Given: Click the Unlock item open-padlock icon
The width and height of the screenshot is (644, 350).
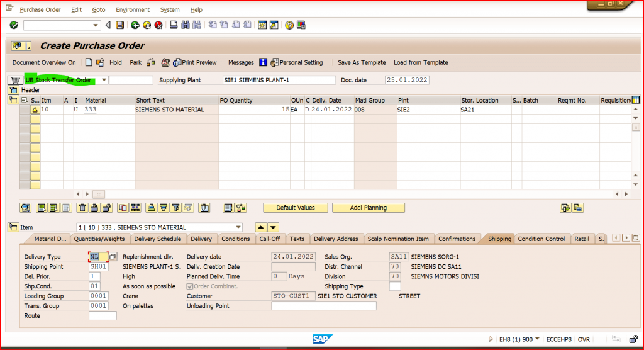Looking at the screenshot, I should coord(106,208).
